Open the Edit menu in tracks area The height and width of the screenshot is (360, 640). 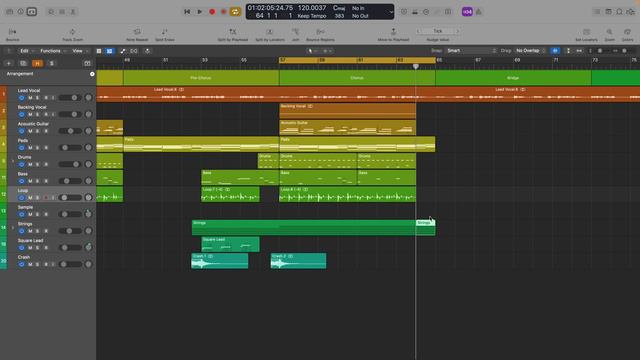(x=26, y=51)
